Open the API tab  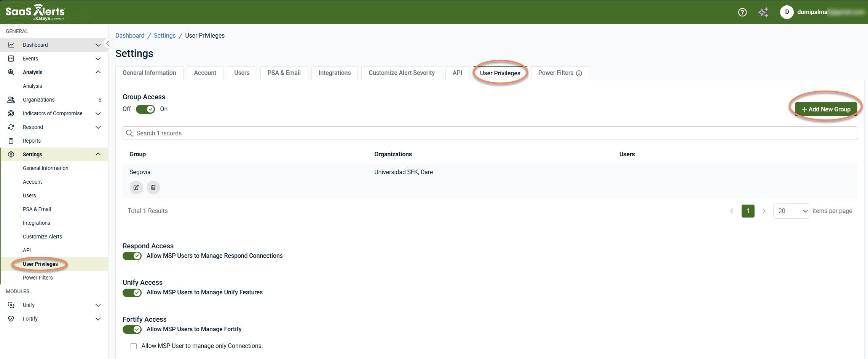(x=457, y=73)
